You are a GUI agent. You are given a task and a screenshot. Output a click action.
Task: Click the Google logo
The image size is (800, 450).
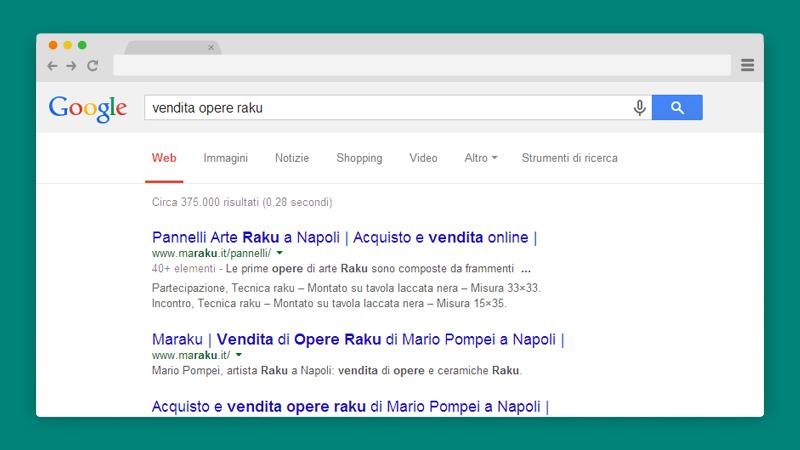[x=88, y=108]
